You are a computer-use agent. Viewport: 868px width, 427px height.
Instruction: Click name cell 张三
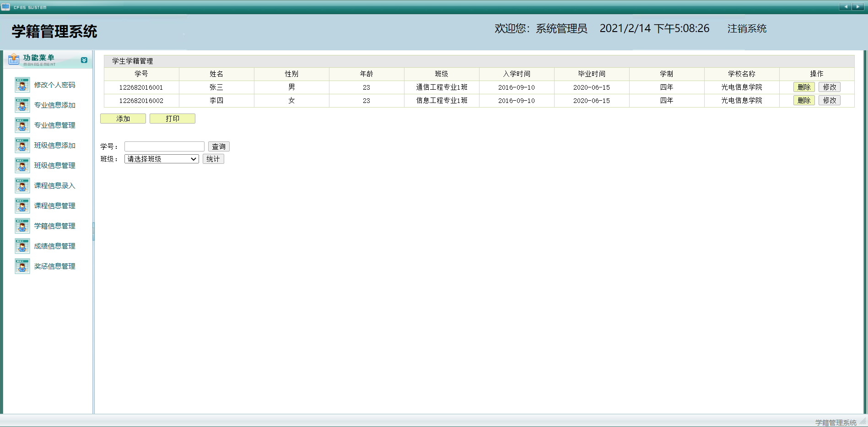(216, 87)
